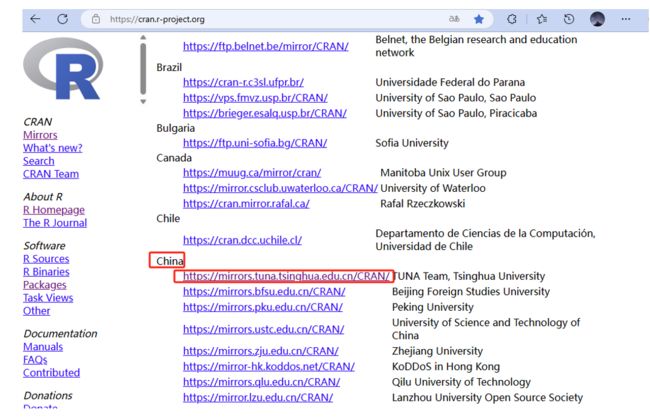This screenshot has width=650, height=417.
Task: Open the muug.ca mirror link
Action: click(252, 173)
